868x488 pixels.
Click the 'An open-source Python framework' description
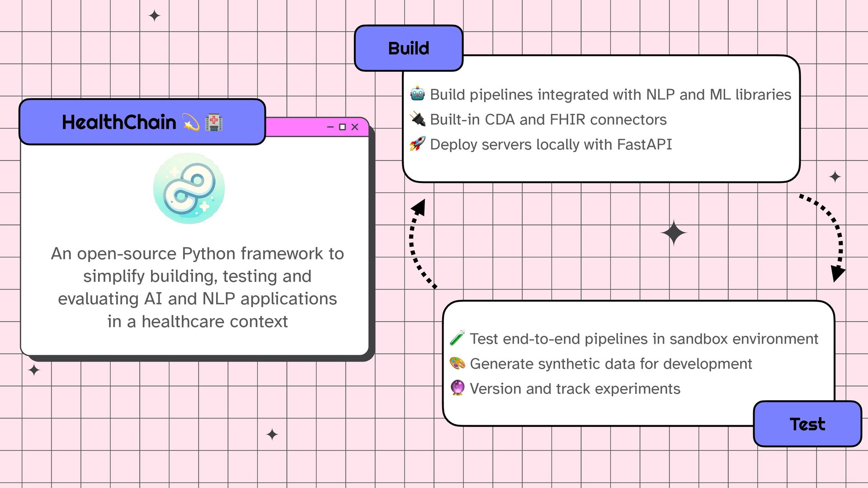[198, 287]
